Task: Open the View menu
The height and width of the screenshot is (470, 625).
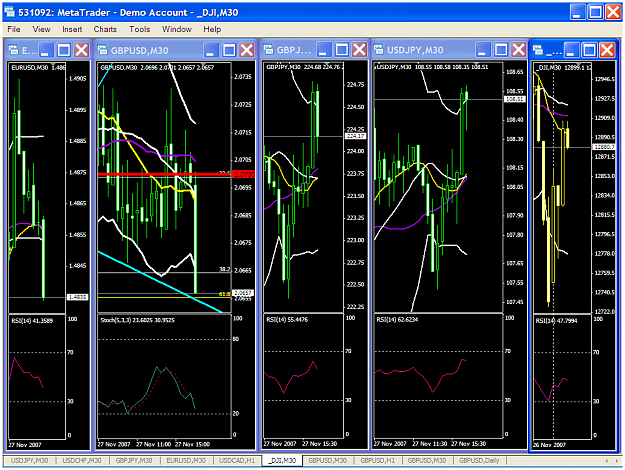Action: tap(41, 29)
